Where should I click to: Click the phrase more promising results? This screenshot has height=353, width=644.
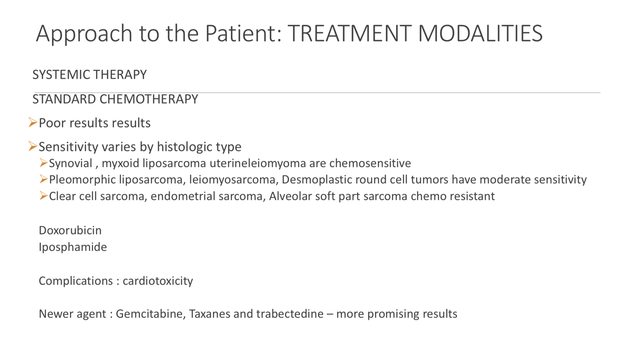[397, 314]
